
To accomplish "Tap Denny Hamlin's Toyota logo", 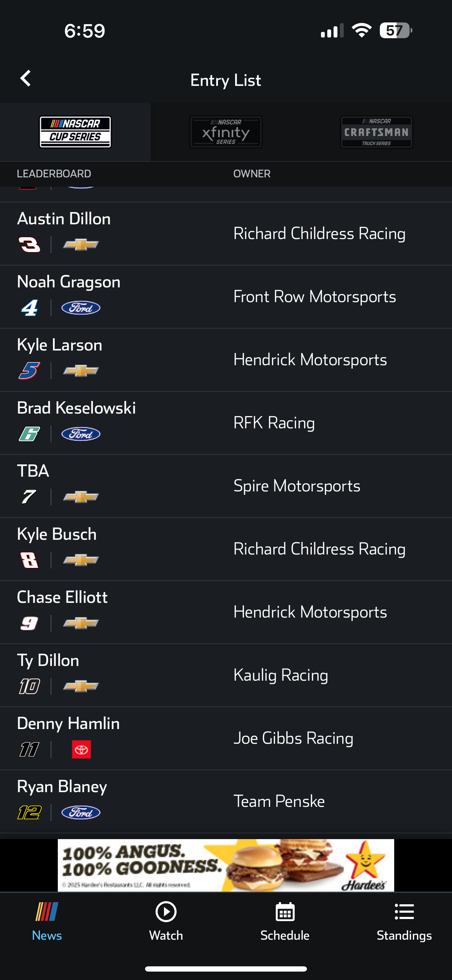I will click(81, 749).
